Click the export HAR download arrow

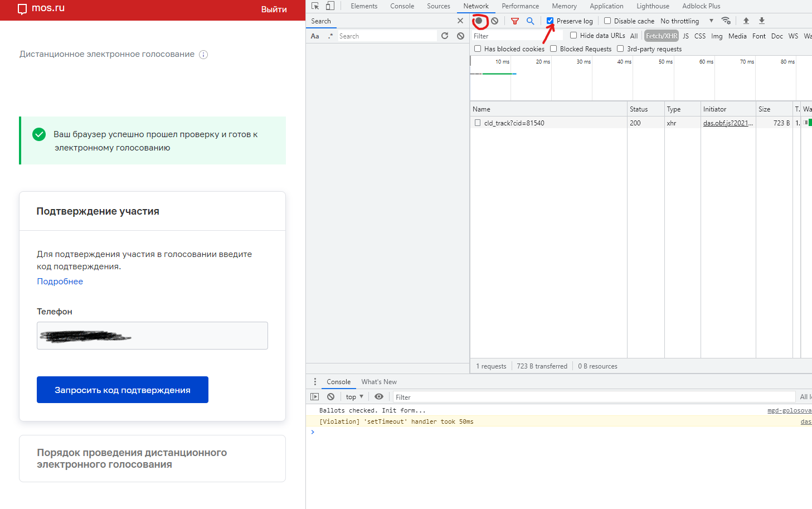[761, 21]
